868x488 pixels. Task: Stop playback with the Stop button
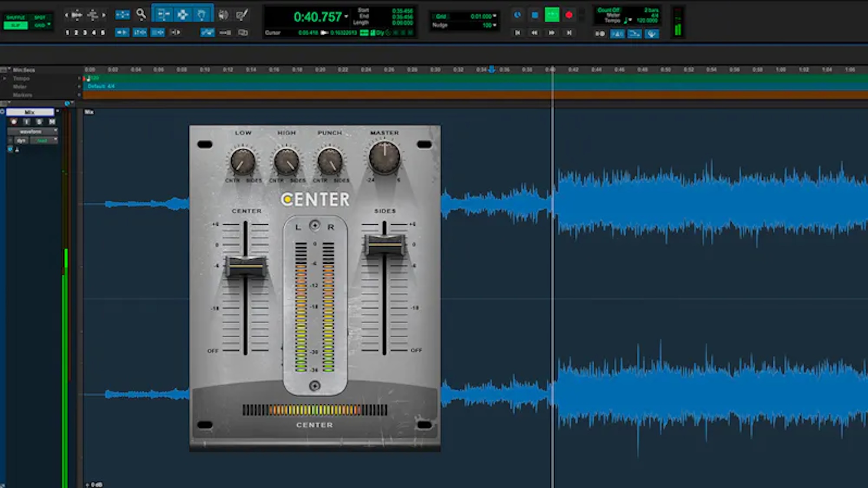tap(535, 15)
